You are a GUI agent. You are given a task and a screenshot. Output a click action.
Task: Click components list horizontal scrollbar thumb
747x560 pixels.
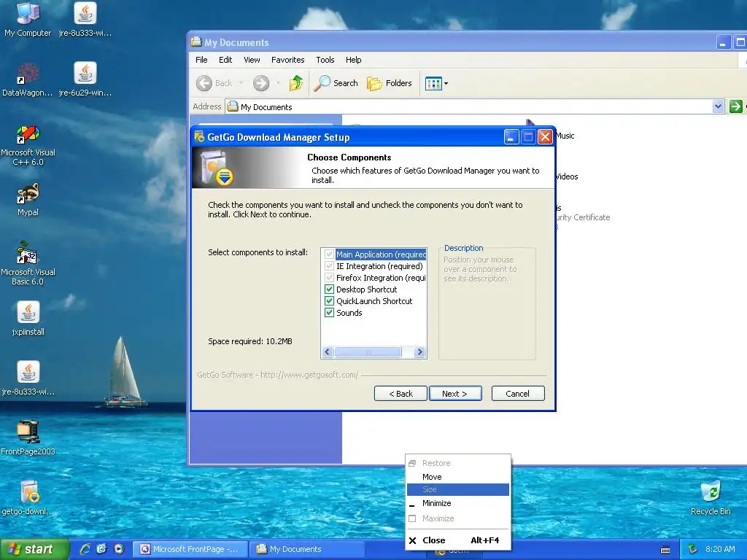pos(368,352)
